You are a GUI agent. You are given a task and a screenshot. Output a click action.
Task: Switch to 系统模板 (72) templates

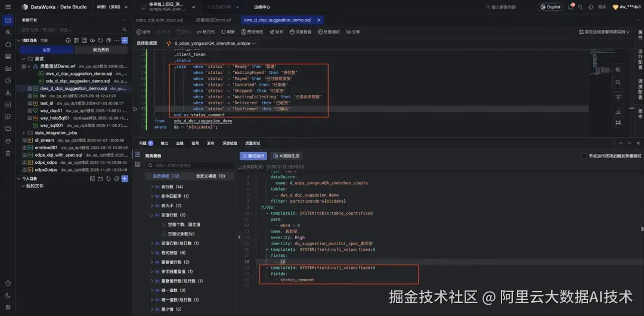(166, 176)
